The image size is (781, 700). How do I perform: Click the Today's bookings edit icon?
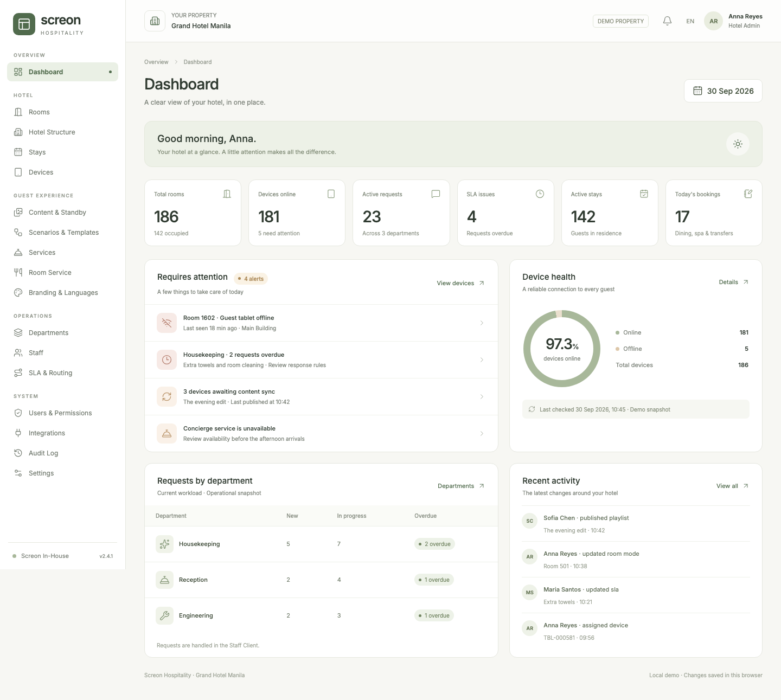pyautogui.click(x=748, y=194)
